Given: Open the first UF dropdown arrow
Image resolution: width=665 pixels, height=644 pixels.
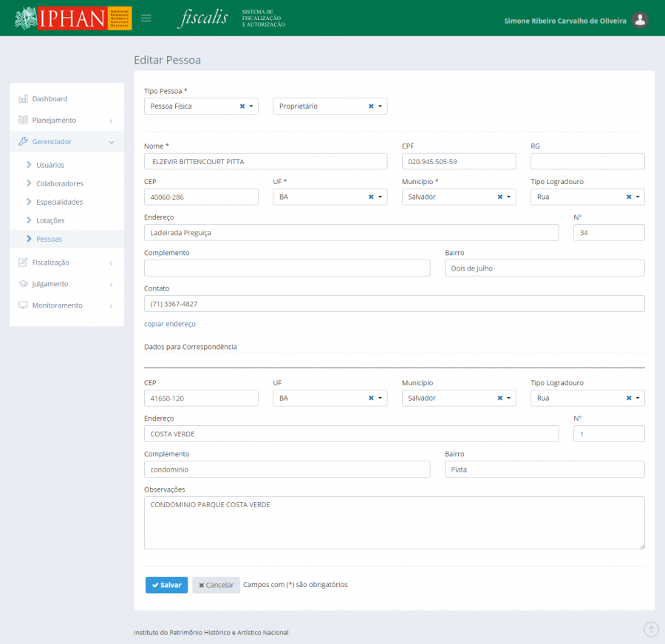Looking at the screenshot, I should click(380, 197).
